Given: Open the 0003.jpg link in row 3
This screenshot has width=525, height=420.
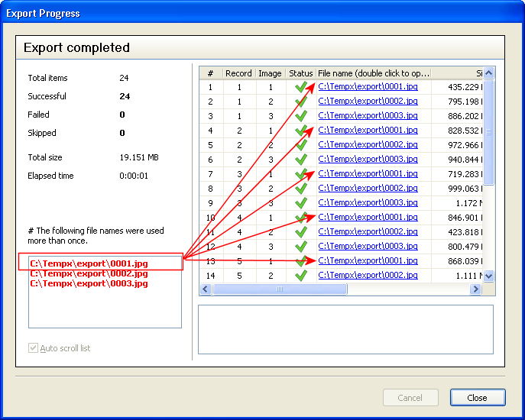Looking at the screenshot, I should coord(368,115).
